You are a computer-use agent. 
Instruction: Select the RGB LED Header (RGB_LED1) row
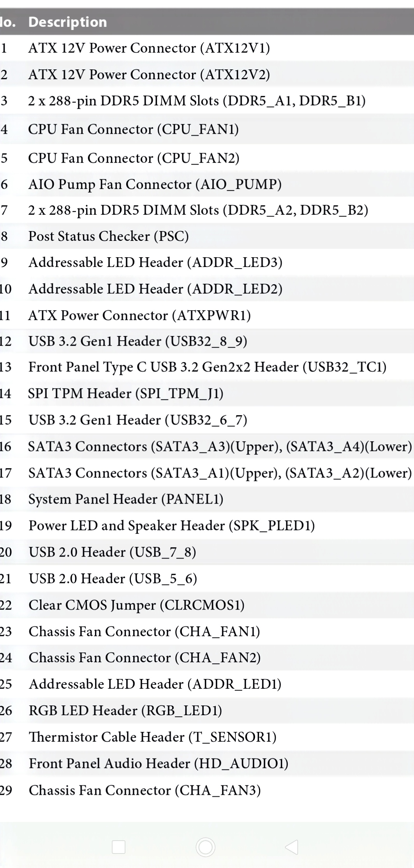[x=125, y=710]
